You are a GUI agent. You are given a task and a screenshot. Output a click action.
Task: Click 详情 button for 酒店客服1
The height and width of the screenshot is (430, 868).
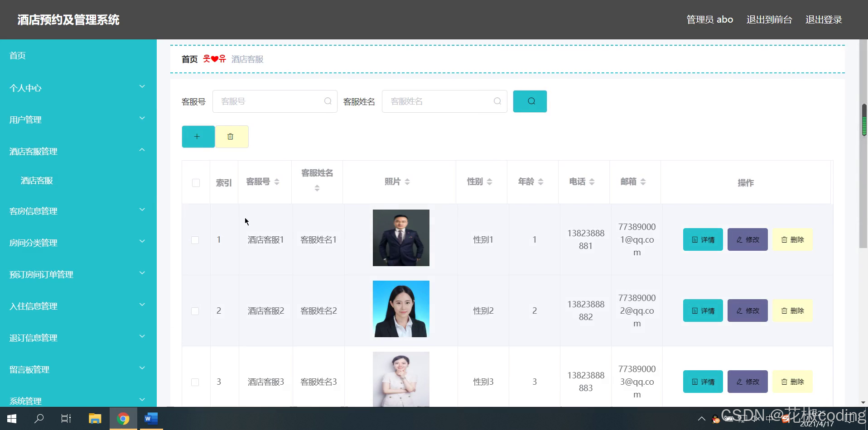coord(703,239)
